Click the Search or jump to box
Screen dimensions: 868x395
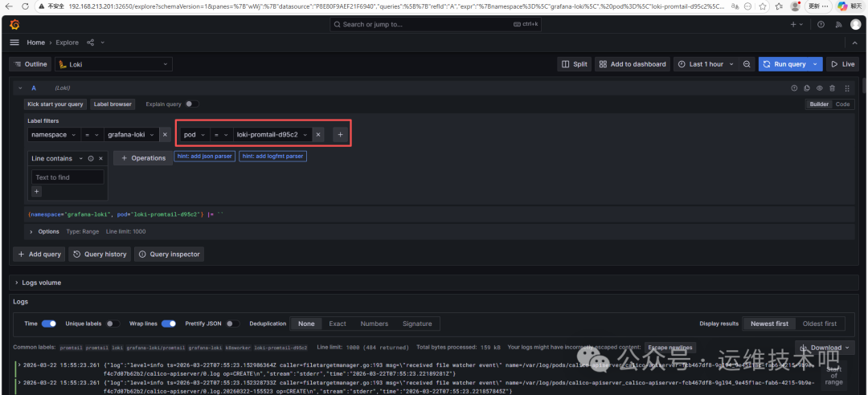pyautogui.click(x=436, y=24)
